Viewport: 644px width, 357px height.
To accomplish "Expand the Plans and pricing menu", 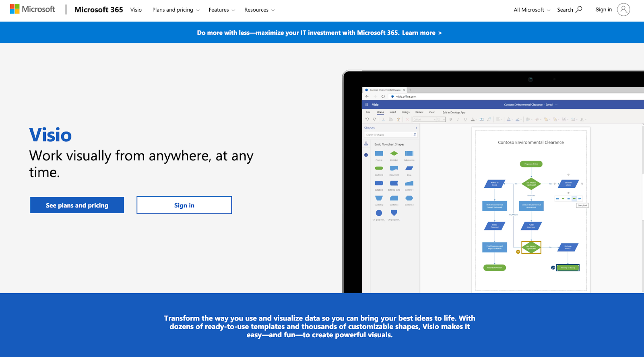I will pos(176,10).
